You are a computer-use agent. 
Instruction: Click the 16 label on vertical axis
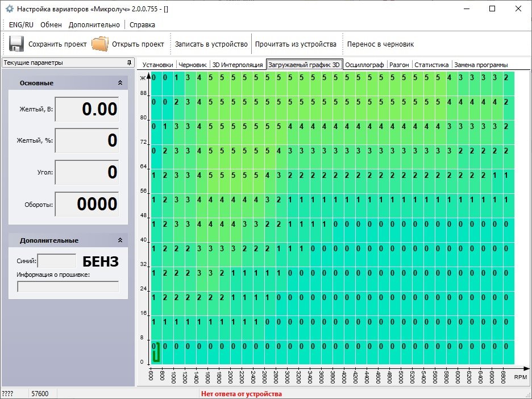(144, 313)
